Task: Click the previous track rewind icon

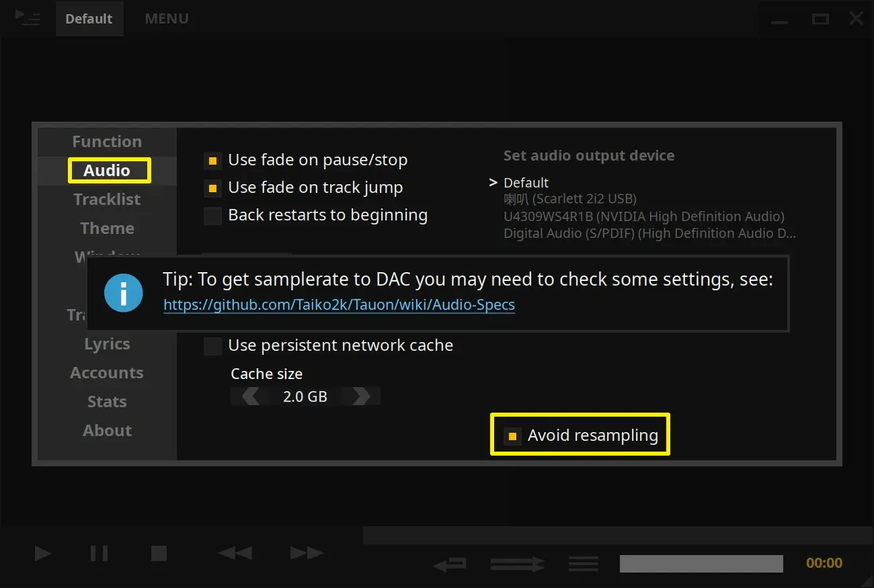Action: point(235,554)
